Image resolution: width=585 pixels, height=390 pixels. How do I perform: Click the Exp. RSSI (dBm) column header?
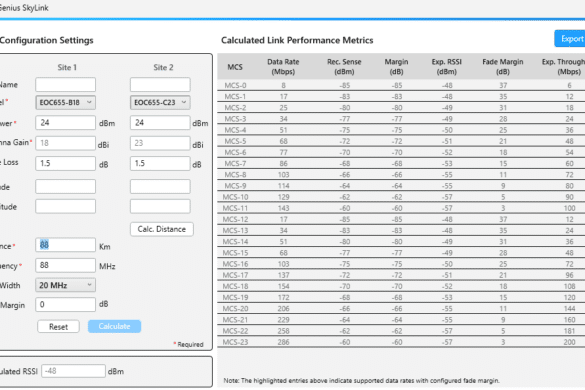[x=447, y=67]
